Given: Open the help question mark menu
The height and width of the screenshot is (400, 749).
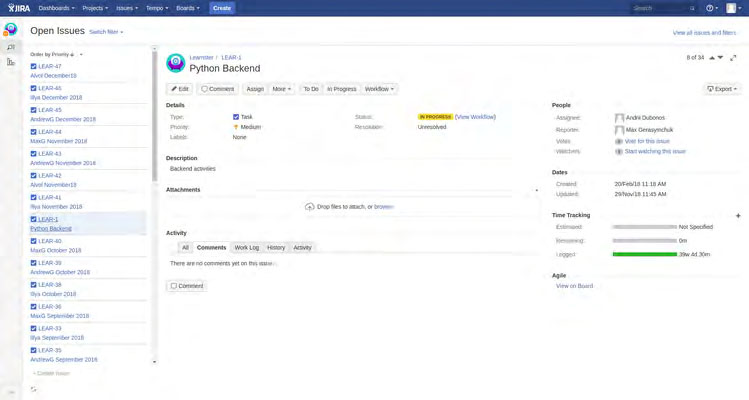Looking at the screenshot, I should [x=711, y=8].
